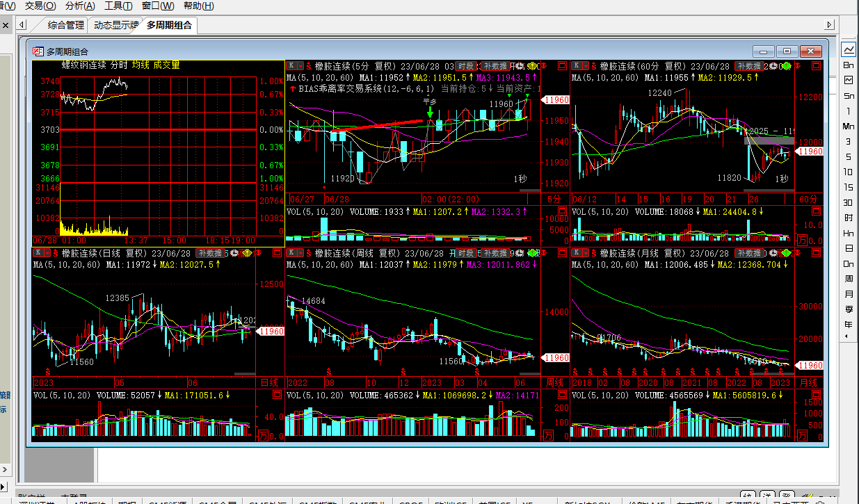Maximize the 60分 main chart pane with red square
This screenshot has height=504, width=859.
pyautogui.click(x=817, y=66)
